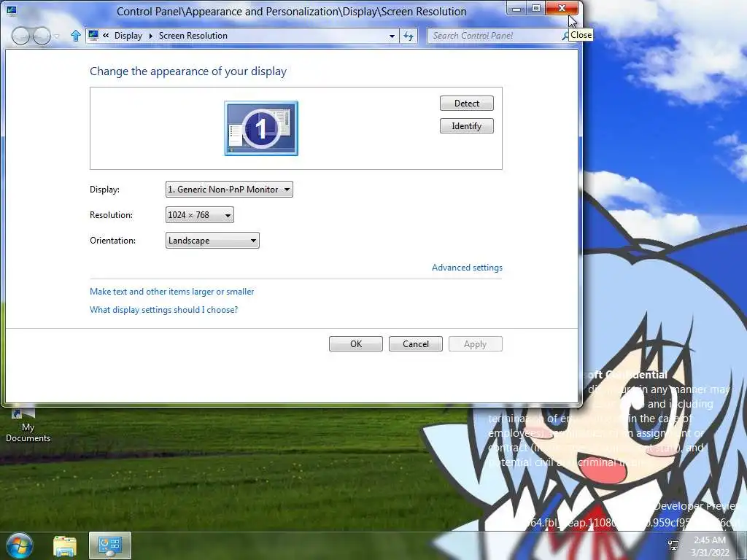
Task: Expand the breadcrumb arrow after Display
Action: pyautogui.click(x=150, y=36)
